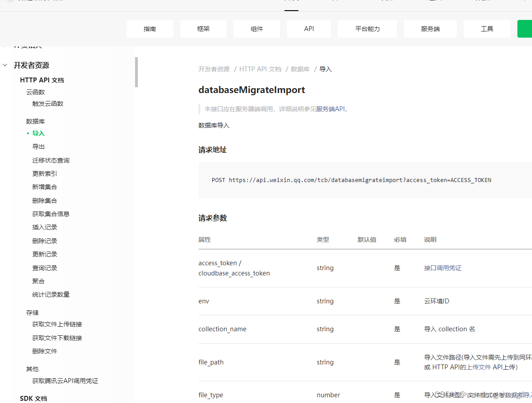Open 云函数 sidebar group

click(35, 92)
